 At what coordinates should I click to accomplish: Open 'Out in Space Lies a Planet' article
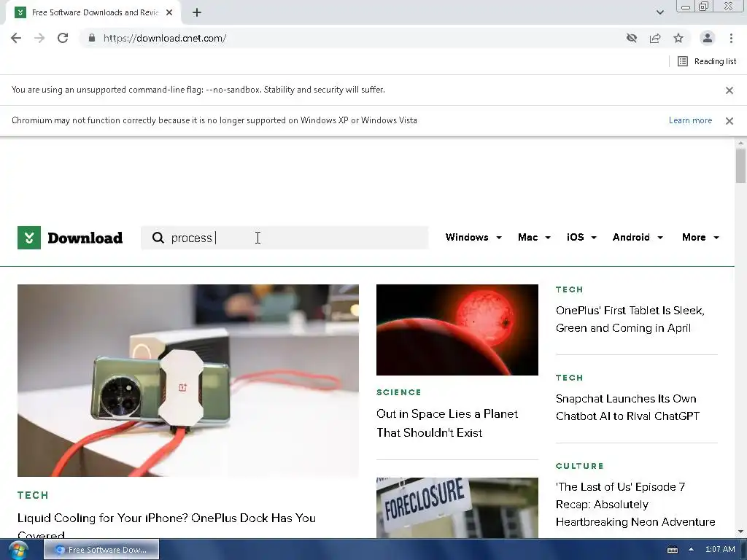pos(447,424)
